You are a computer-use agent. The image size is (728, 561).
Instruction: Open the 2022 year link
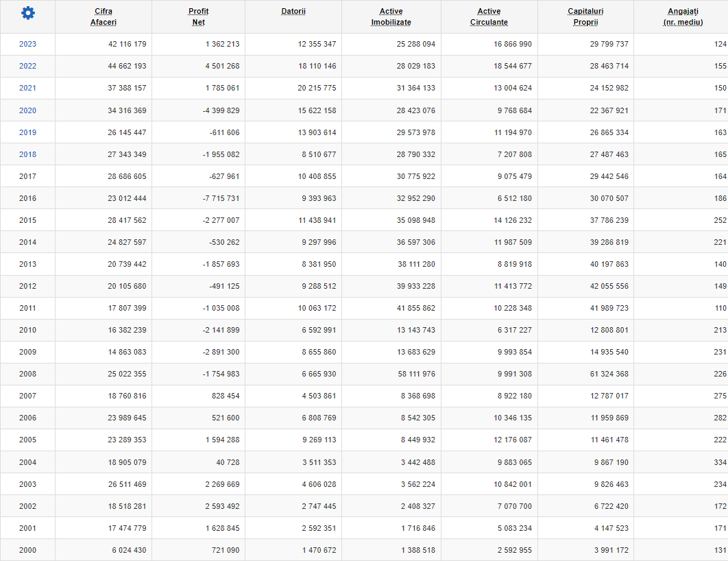[x=27, y=66]
